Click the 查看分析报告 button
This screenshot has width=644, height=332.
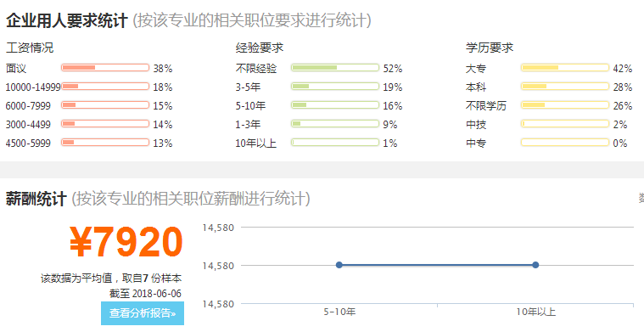coord(143,313)
